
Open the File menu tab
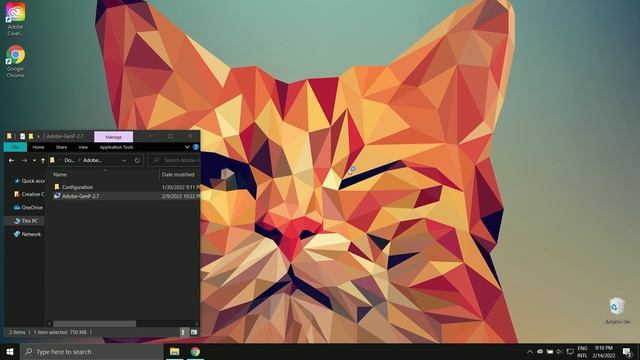15,147
